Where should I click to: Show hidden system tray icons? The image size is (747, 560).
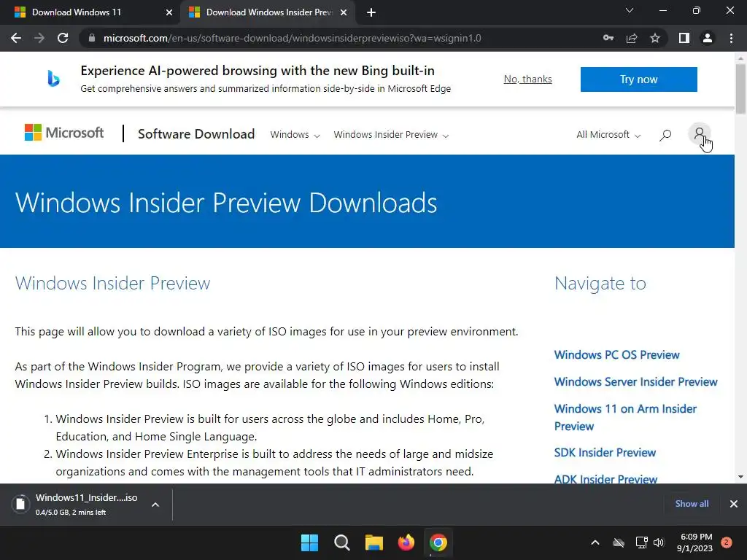click(x=595, y=542)
